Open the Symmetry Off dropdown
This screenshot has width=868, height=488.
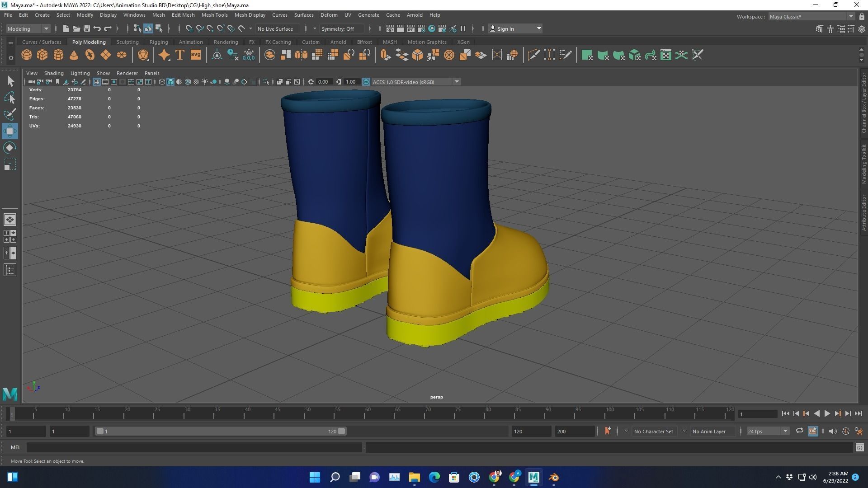point(342,28)
